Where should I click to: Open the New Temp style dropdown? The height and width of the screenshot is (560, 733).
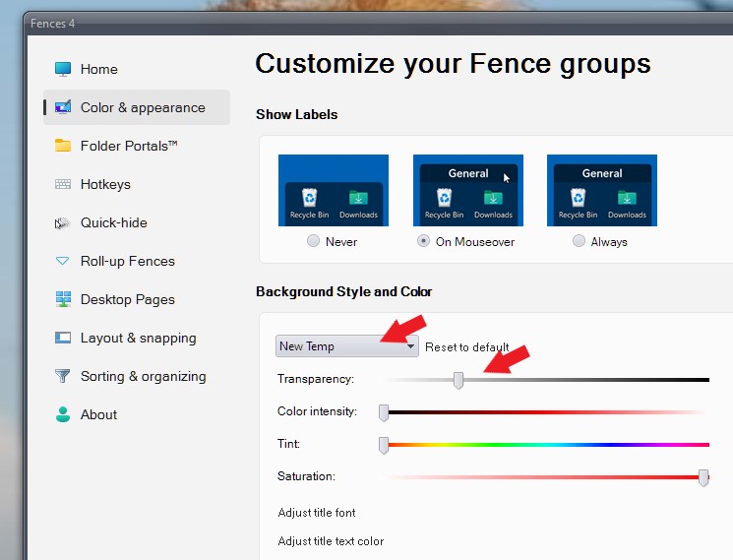tap(347, 345)
